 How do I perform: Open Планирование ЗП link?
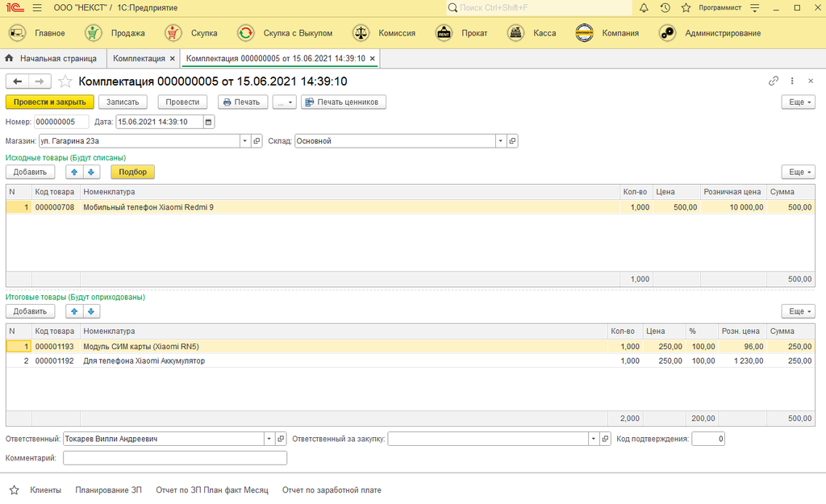click(x=109, y=490)
